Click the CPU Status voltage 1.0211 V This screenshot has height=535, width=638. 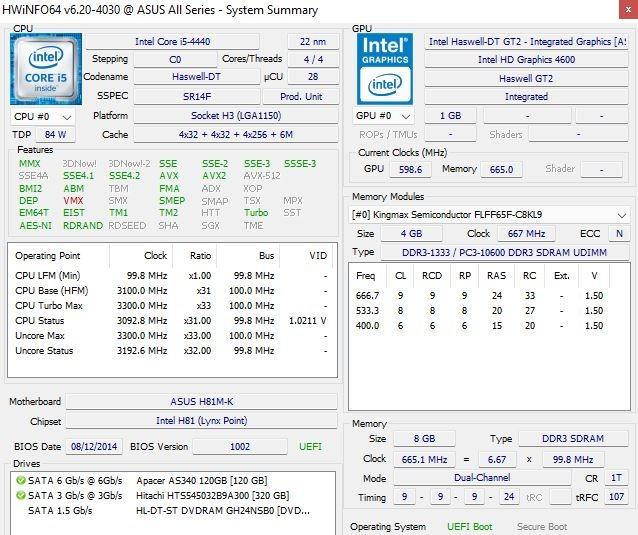coord(308,321)
